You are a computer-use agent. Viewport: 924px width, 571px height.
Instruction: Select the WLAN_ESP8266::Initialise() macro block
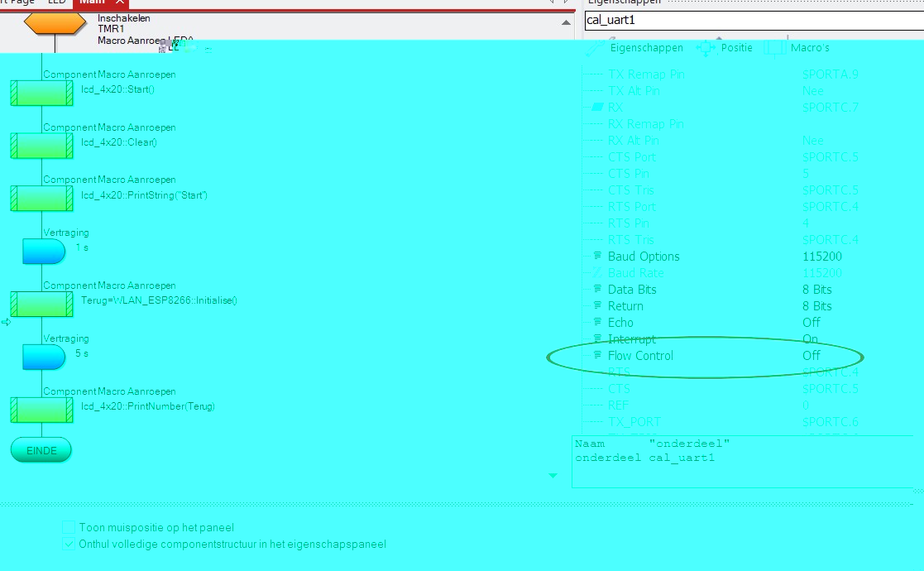tap(41, 304)
